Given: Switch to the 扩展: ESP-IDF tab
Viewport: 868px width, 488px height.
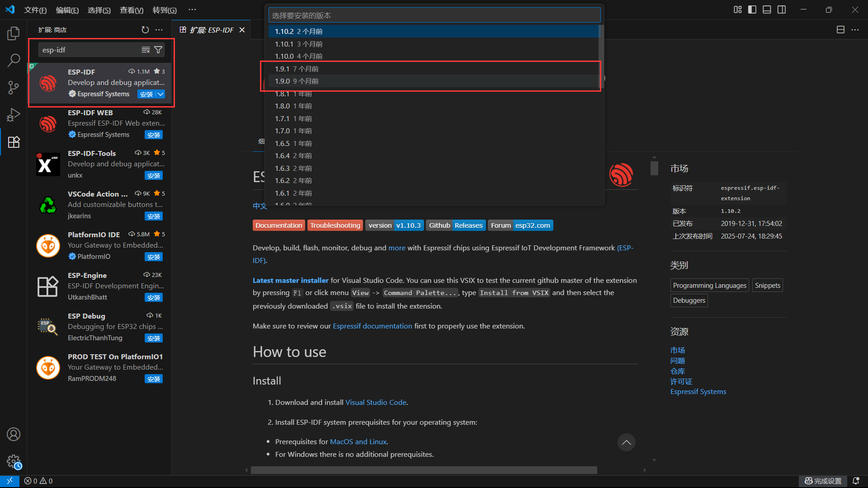Looking at the screenshot, I should 212,30.
